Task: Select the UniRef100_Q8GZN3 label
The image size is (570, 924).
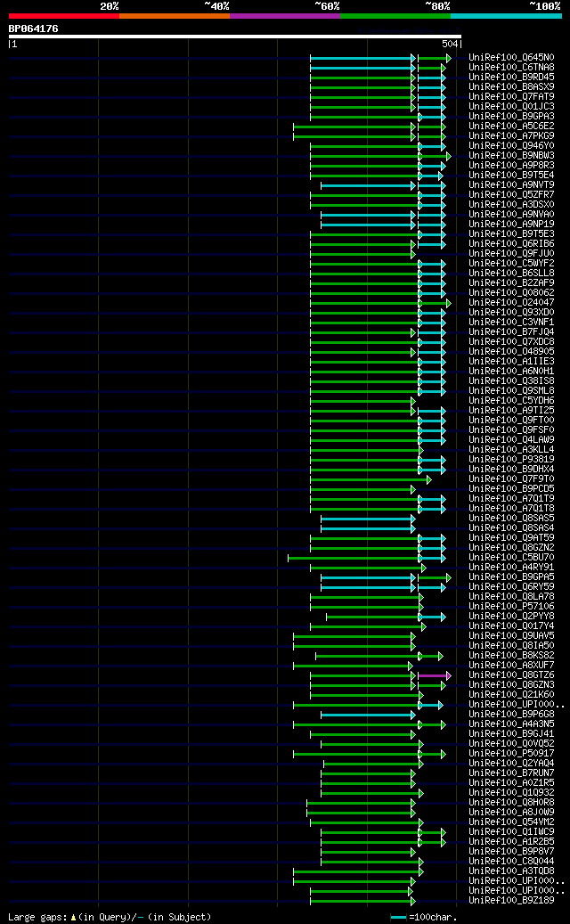Action: coord(511,684)
